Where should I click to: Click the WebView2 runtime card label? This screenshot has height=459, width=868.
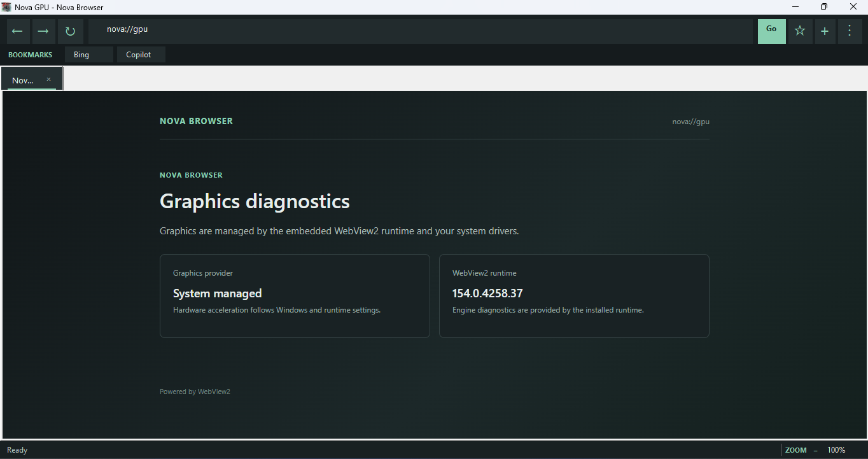[484, 273]
